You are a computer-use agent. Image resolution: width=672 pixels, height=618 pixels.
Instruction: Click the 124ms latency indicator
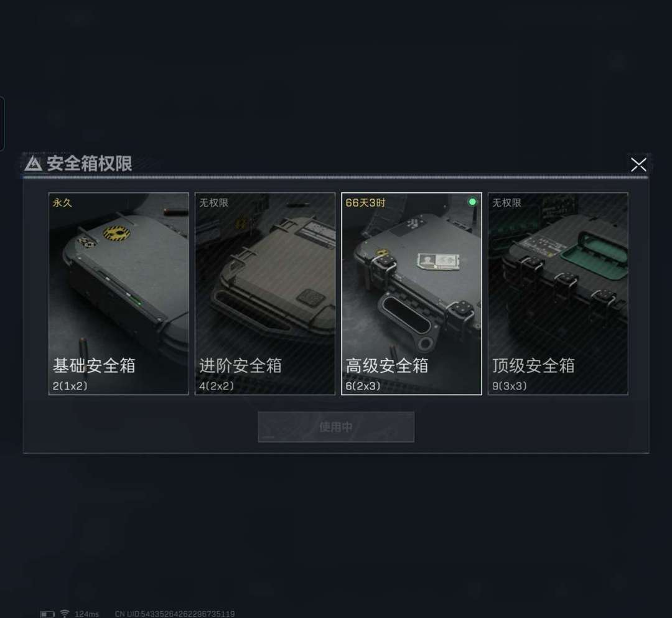click(86, 614)
